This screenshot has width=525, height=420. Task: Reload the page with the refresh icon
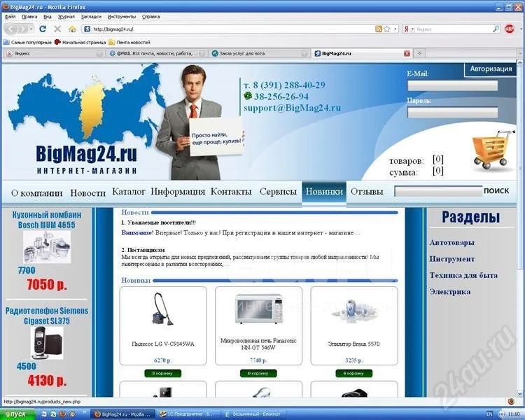click(43, 29)
